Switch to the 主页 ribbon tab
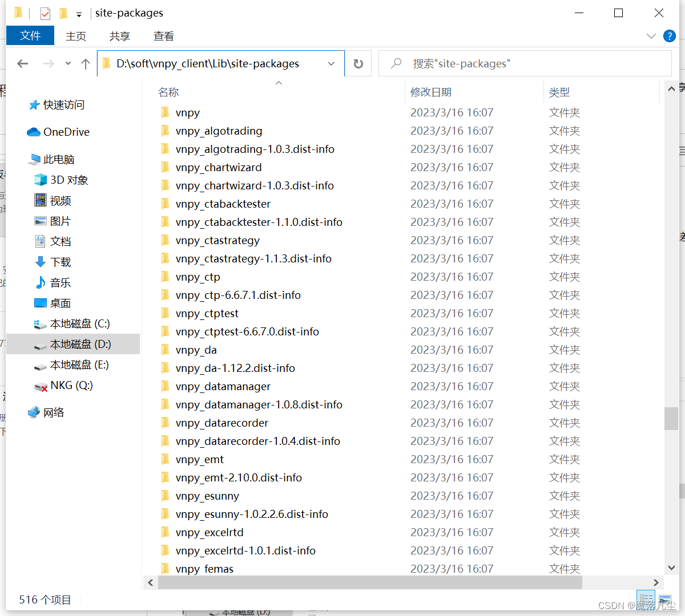Screen dimensions: 685x616 [76, 36]
